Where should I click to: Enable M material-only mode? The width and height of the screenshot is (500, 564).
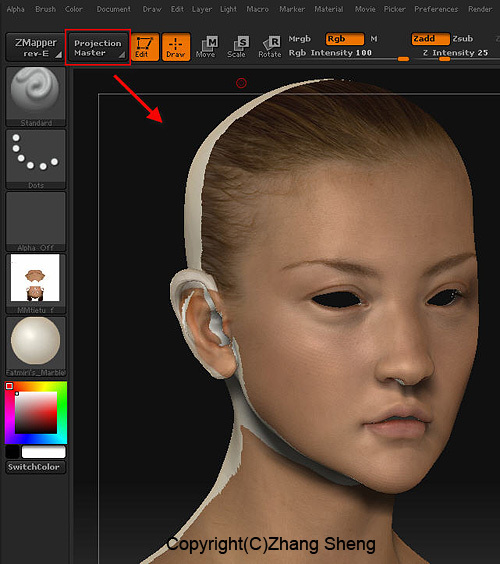tap(374, 39)
